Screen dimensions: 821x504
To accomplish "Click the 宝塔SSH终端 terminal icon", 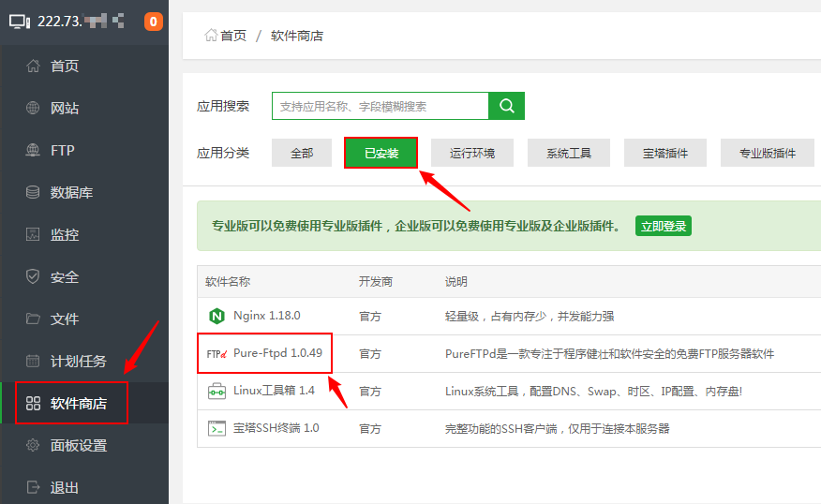I will [x=216, y=428].
